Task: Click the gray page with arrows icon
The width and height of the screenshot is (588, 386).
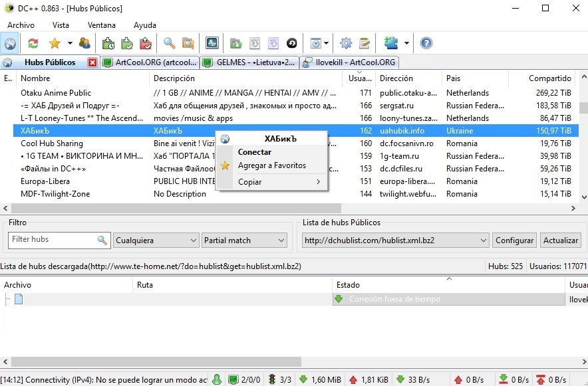Action: pyautogui.click(x=255, y=43)
